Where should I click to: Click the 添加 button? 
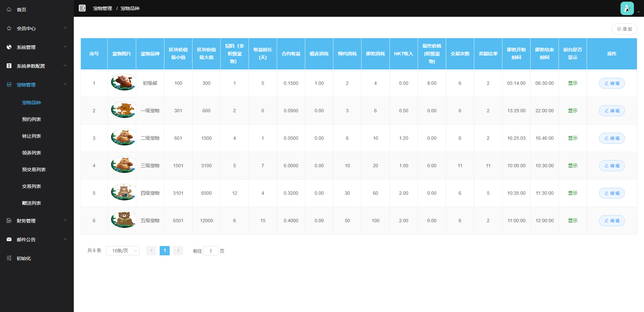click(x=624, y=29)
